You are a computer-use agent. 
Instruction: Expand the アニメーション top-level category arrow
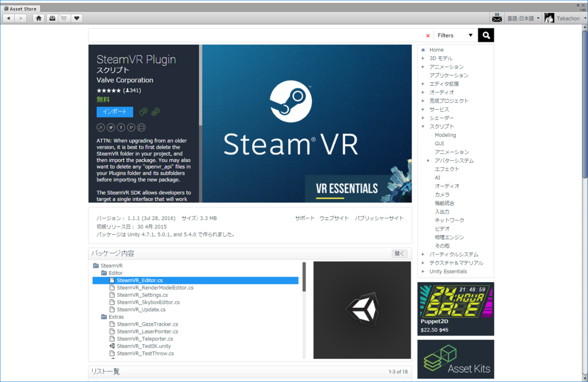[423, 67]
